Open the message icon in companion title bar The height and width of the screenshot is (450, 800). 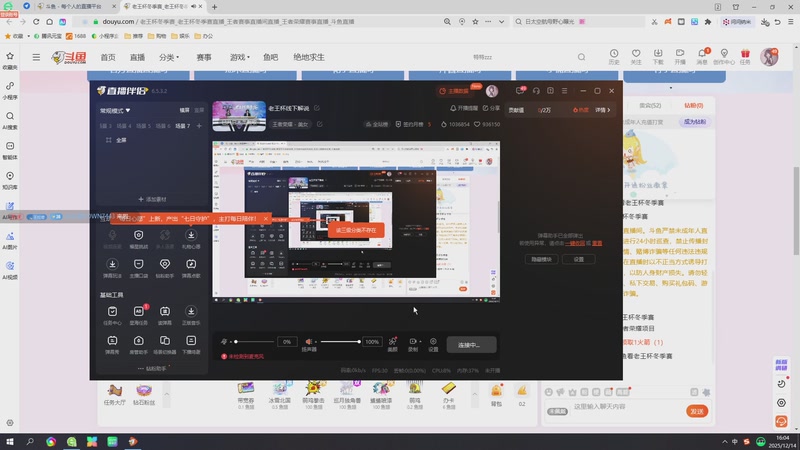pyautogui.click(x=519, y=91)
